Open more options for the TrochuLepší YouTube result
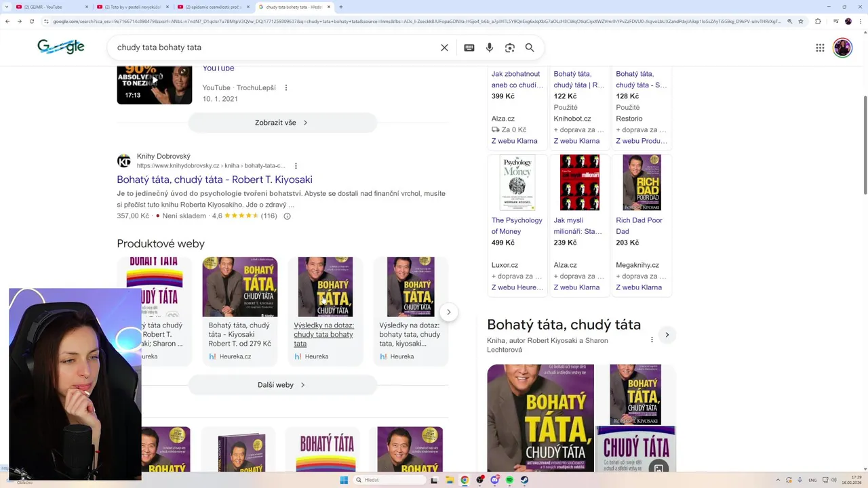Screen dimensions: 868x488 click(286, 87)
